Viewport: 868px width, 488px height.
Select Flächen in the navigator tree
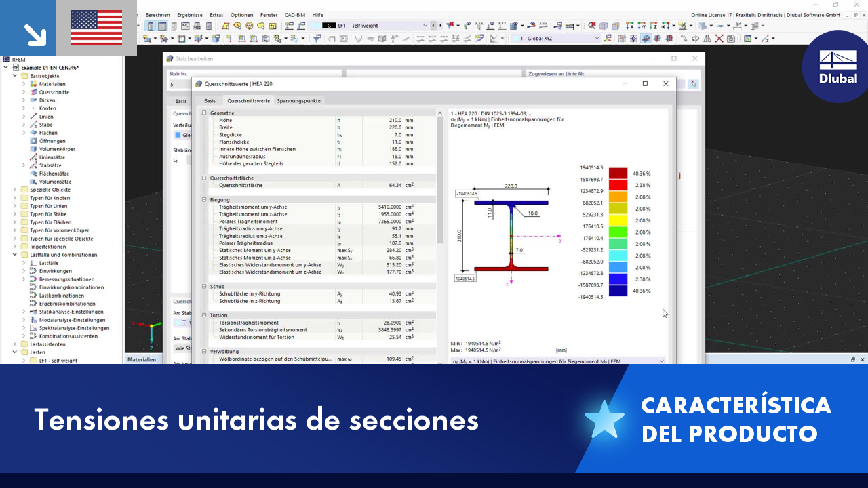pyautogui.click(x=48, y=133)
